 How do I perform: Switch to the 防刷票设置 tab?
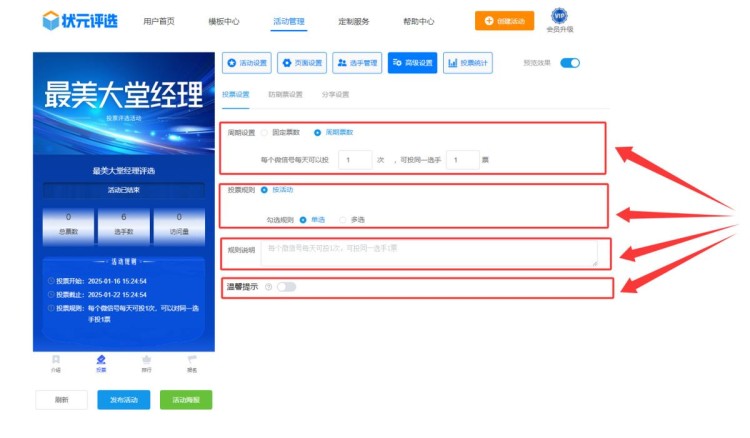285,95
